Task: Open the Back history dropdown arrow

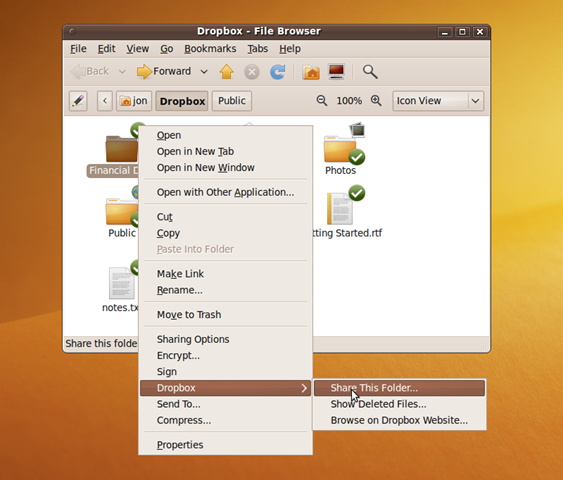Action: (x=122, y=71)
